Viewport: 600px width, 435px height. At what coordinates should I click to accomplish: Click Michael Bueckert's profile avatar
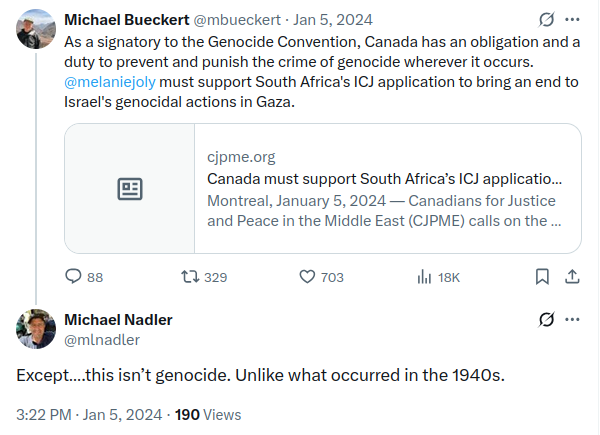pos(36,29)
